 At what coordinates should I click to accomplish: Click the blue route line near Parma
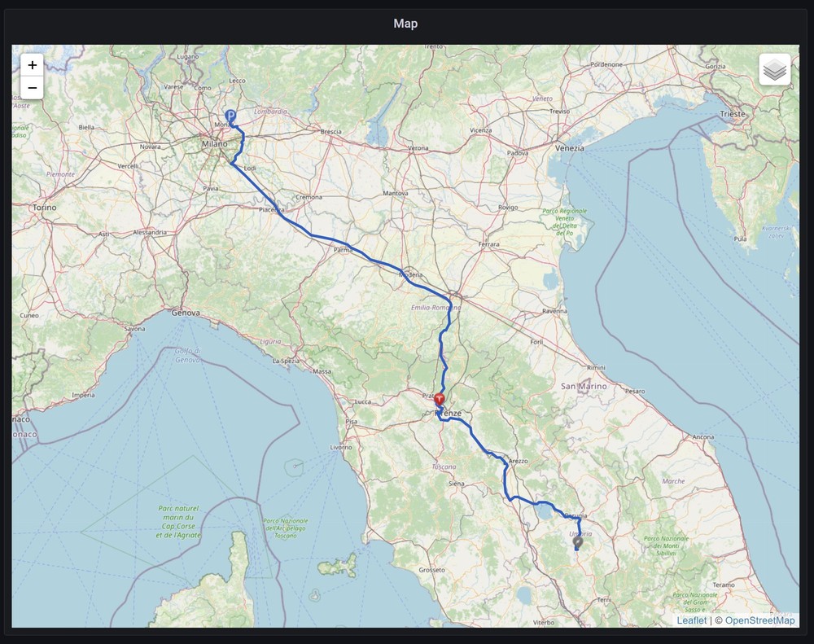(362, 255)
